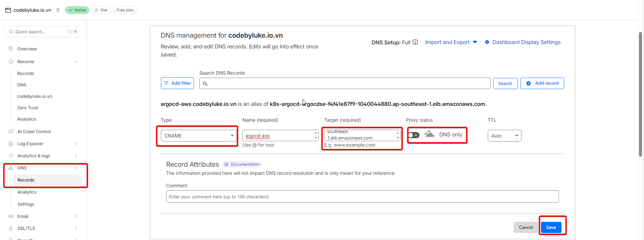The image size is (644, 240).
Task: Open DNS Records in the sidebar
Action: (x=26, y=180)
